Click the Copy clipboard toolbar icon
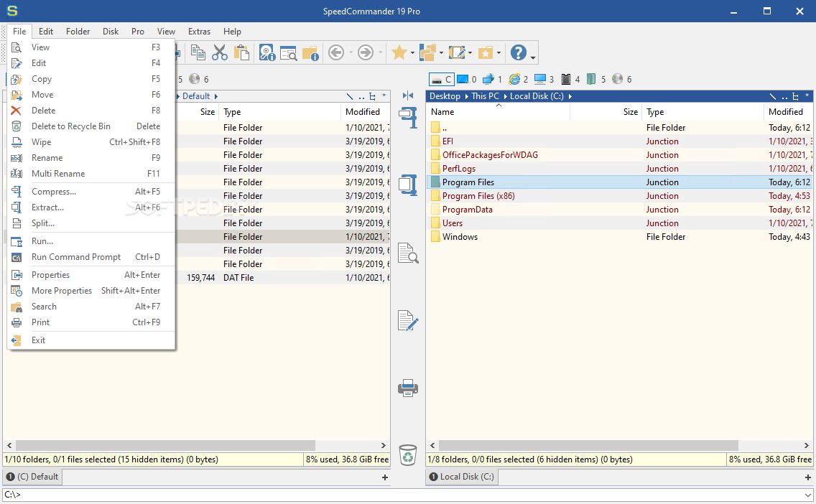This screenshot has height=504, width=816. (198, 52)
